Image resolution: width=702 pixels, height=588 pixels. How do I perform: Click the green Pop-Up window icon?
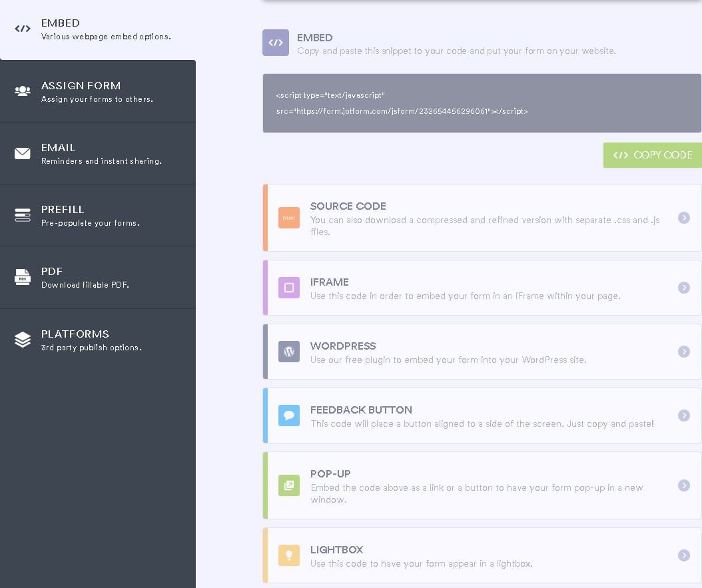[x=289, y=485]
